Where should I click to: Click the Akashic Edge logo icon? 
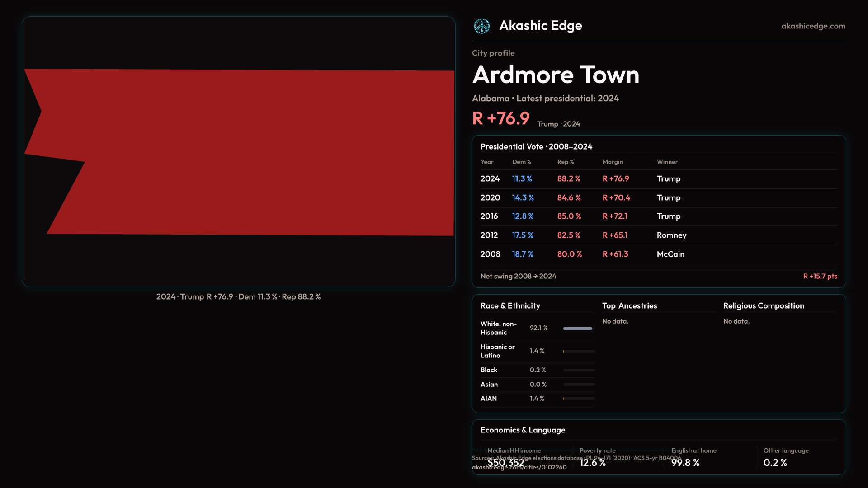coord(481,26)
